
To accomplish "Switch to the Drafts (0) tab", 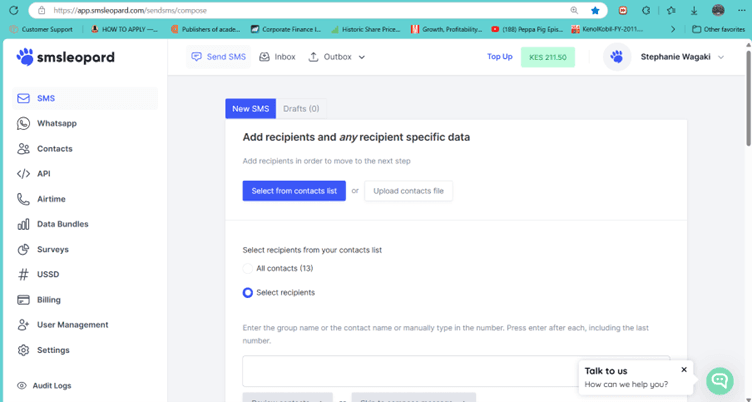I will [x=301, y=109].
